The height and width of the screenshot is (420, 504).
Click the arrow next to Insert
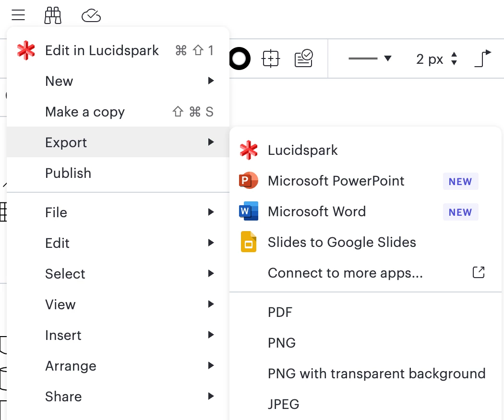click(211, 335)
